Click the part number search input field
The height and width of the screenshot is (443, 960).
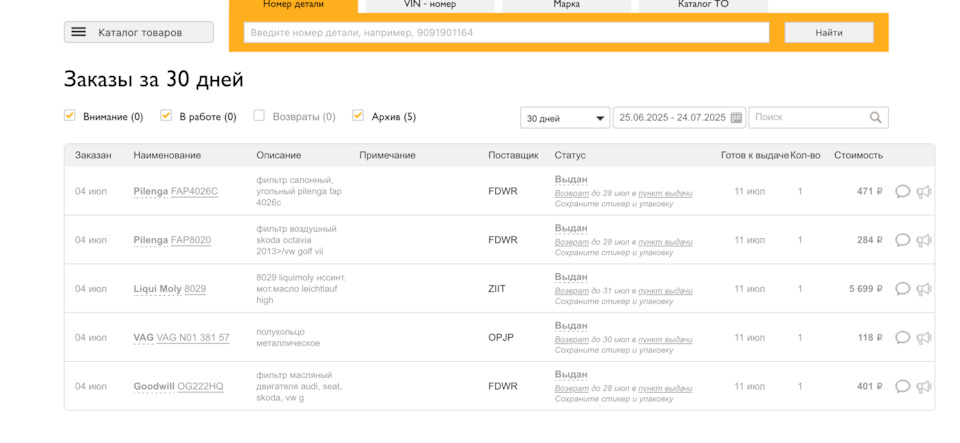coord(506,33)
